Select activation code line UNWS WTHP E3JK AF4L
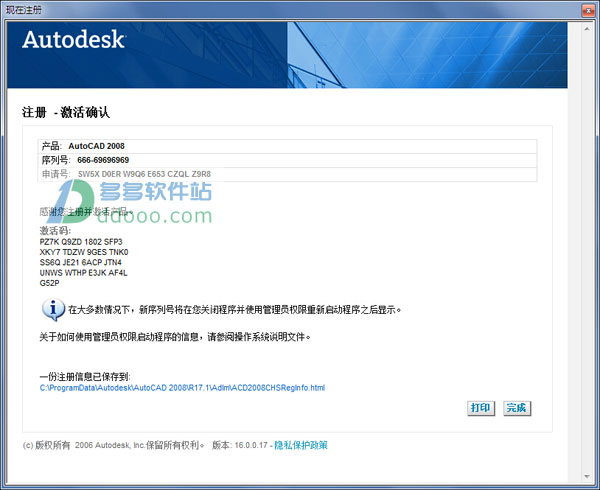 pyautogui.click(x=83, y=273)
